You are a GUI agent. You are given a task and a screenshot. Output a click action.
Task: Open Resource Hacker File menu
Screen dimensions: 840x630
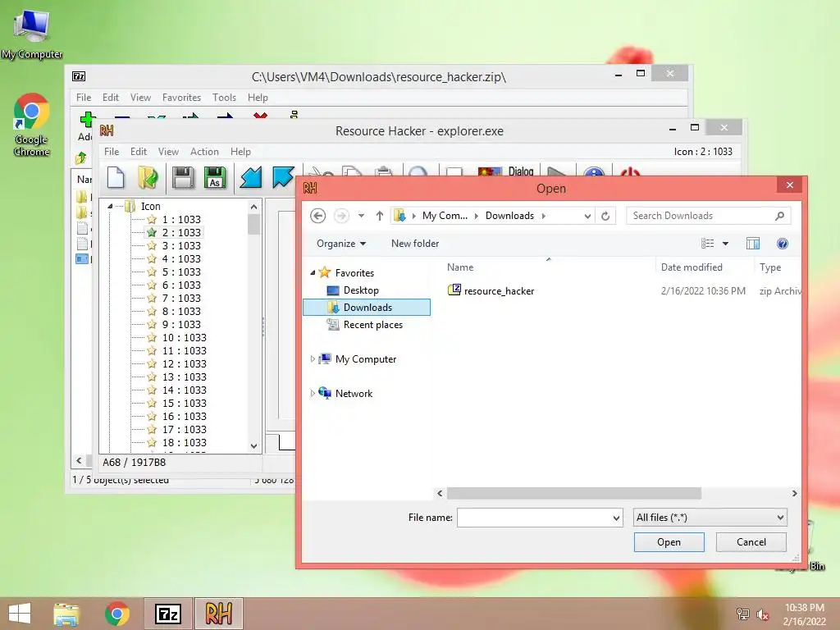click(112, 152)
